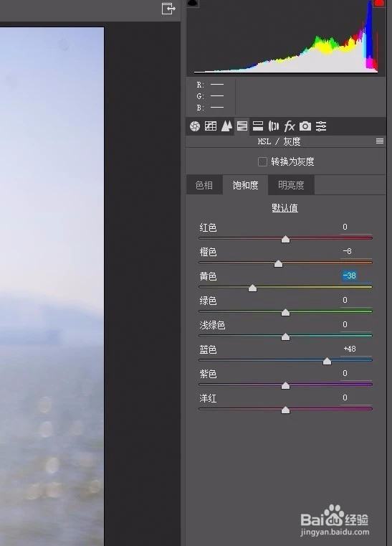Viewport: 392px width, 546px height.
Task: Click the 红色 slider label
Action: pos(208,227)
